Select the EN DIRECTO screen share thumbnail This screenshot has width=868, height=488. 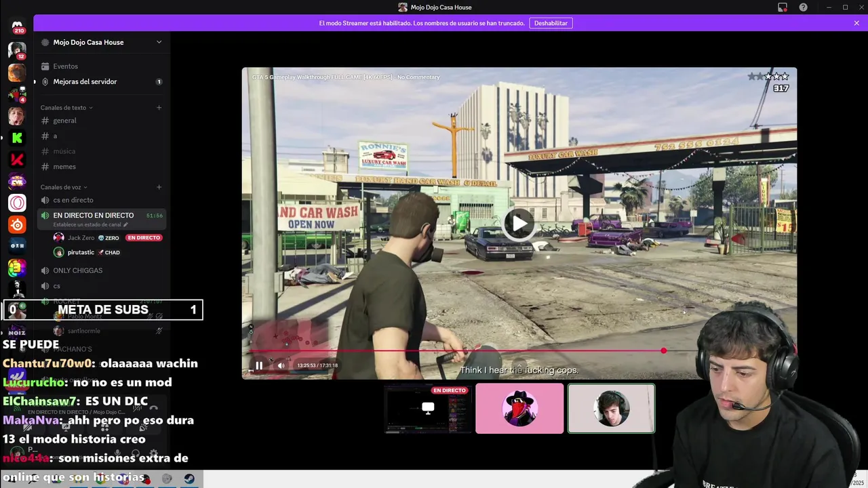pos(427,409)
